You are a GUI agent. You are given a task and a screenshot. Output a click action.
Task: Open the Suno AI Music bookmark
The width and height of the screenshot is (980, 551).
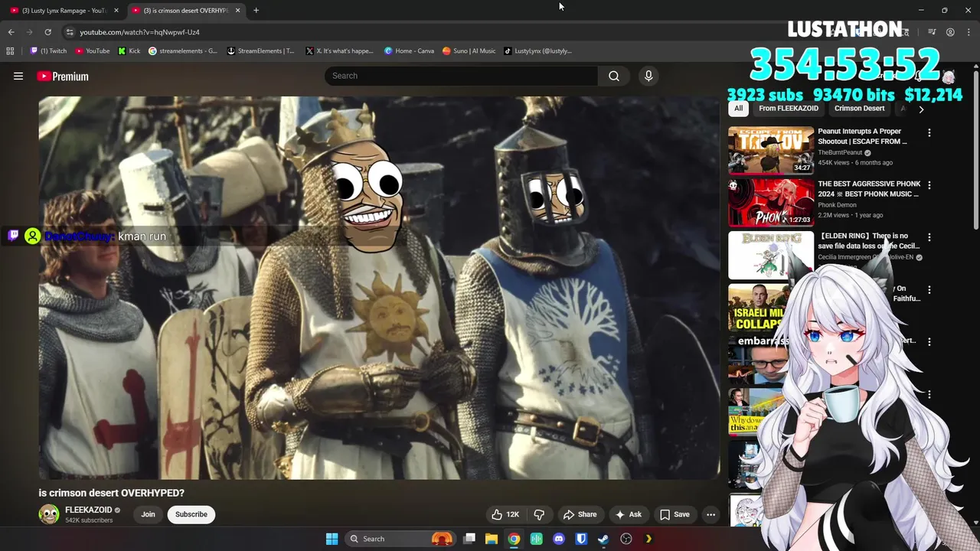[x=469, y=51]
